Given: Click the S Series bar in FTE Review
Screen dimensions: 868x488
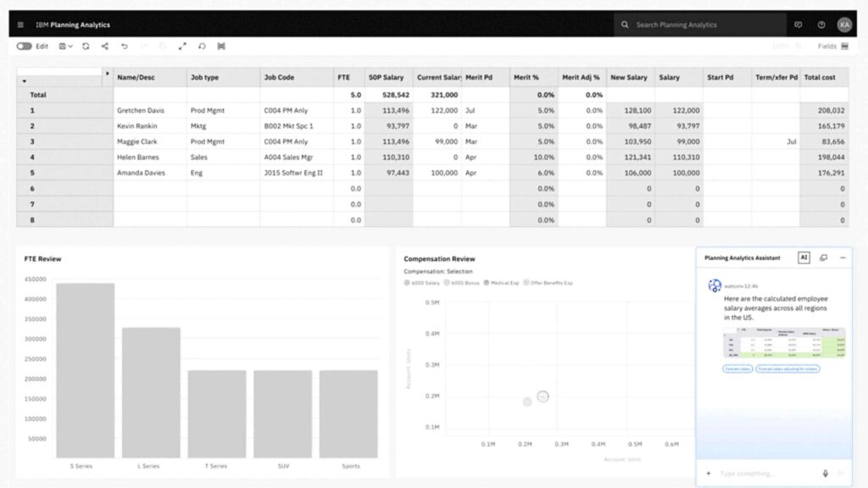Looking at the screenshot, I should pyautogui.click(x=86, y=371).
